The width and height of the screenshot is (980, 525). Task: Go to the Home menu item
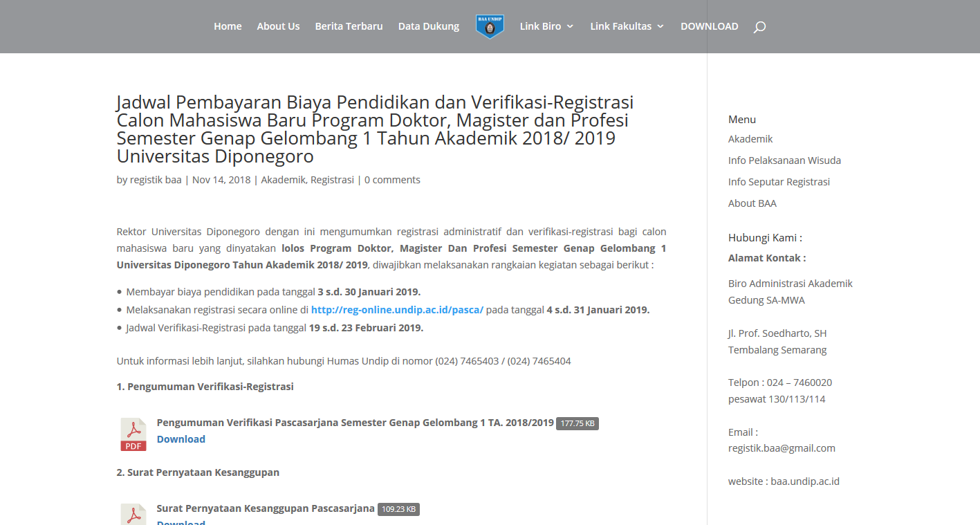pos(228,26)
